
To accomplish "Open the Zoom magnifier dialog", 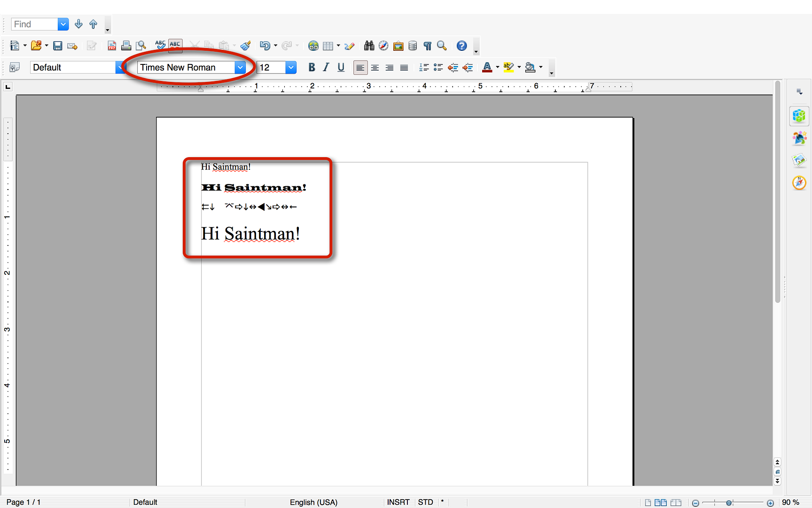I will (x=442, y=46).
